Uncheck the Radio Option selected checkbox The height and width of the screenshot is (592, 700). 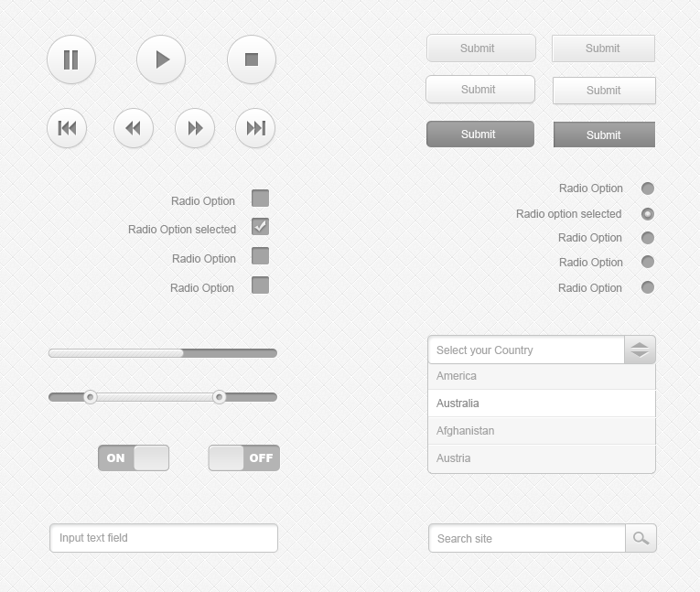click(260, 226)
